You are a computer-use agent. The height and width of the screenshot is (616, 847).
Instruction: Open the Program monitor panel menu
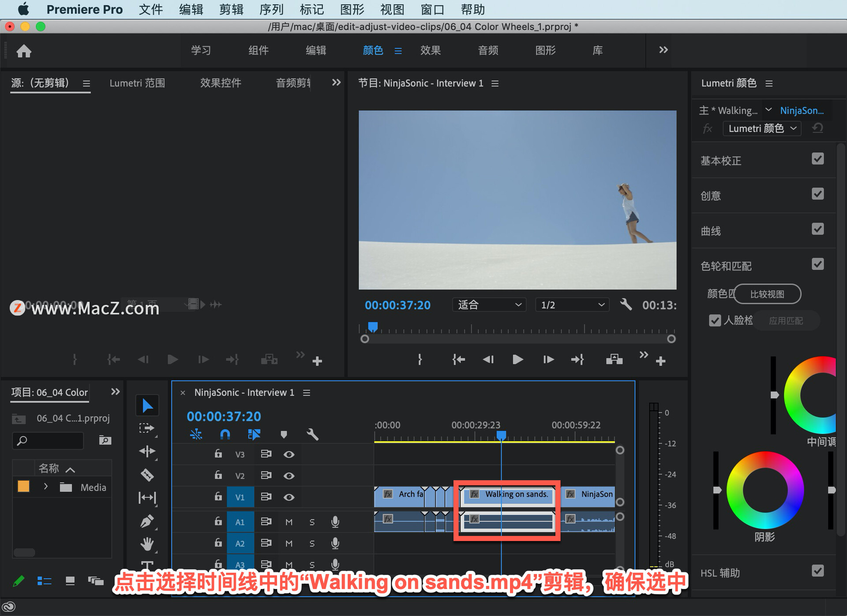click(495, 83)
